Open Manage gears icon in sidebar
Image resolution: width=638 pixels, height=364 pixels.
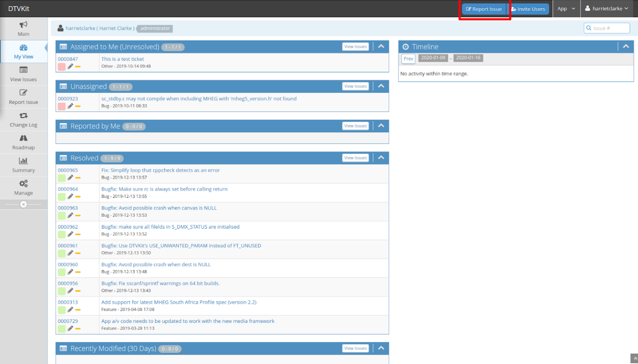24,184
